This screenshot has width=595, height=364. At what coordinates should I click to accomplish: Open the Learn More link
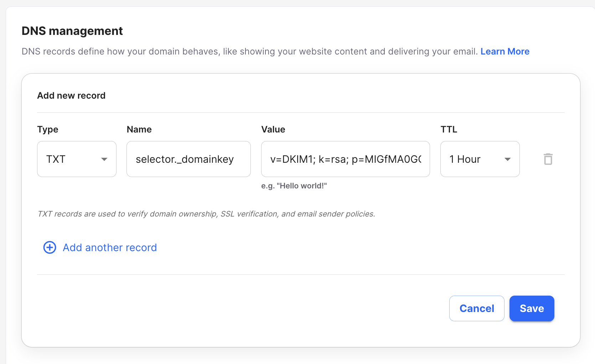505,52
